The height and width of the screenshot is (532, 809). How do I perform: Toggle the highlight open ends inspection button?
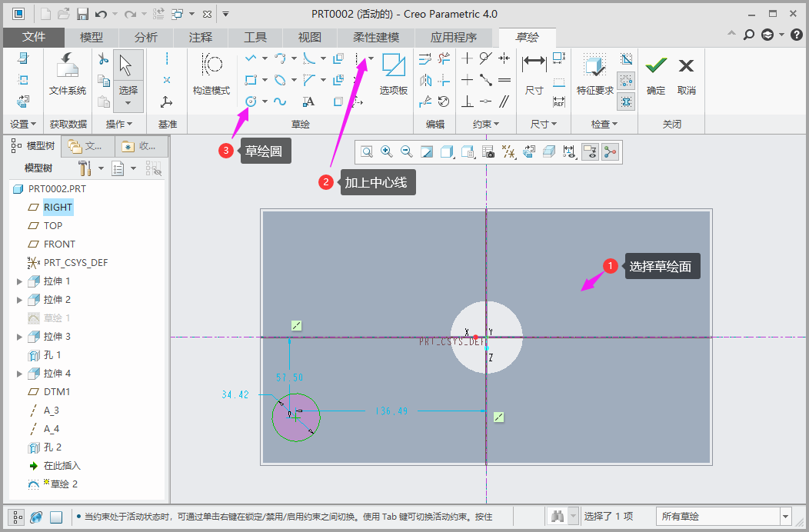pos(626,80)
